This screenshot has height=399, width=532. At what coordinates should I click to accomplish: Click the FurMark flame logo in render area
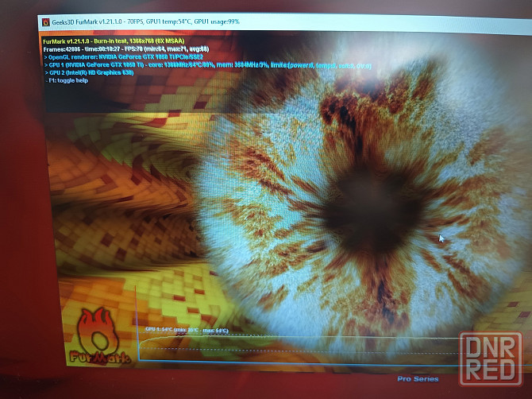[98, 336]
